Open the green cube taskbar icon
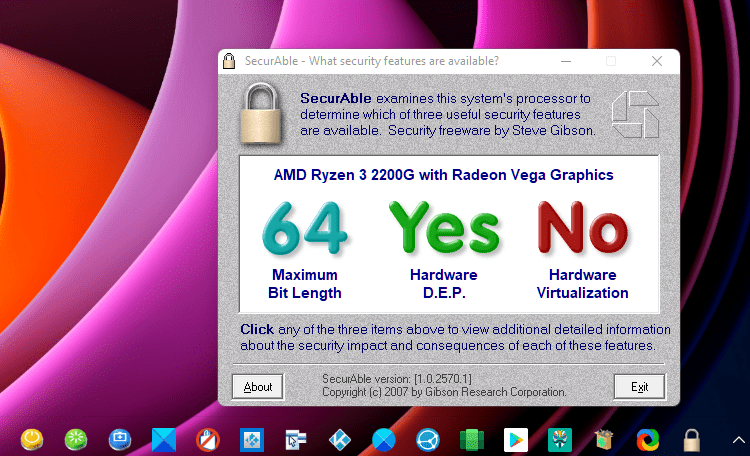750x456 pixels. click(472, 440)
